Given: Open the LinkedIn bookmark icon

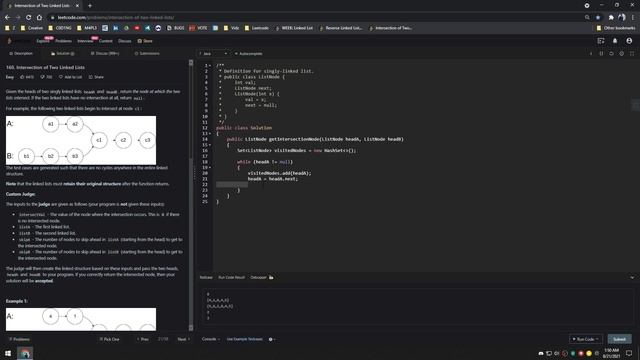Looking at the screenshot, I should (x=116, y=28).
